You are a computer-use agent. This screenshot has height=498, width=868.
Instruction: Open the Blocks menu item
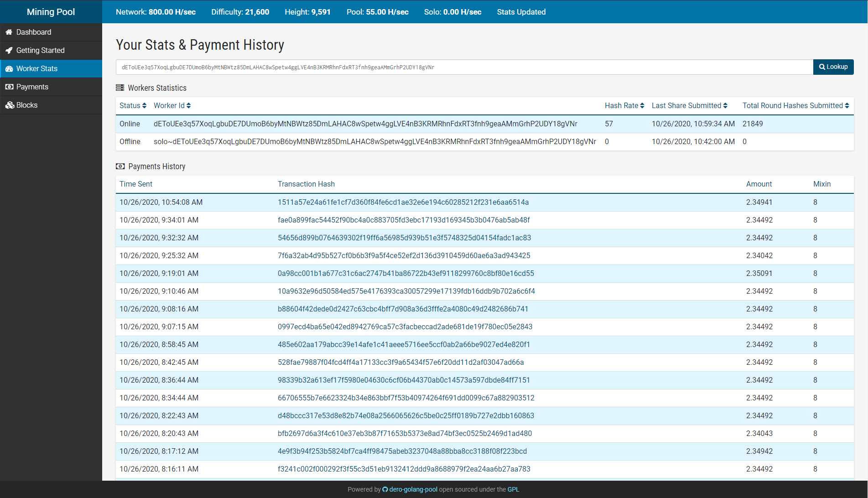51,105
